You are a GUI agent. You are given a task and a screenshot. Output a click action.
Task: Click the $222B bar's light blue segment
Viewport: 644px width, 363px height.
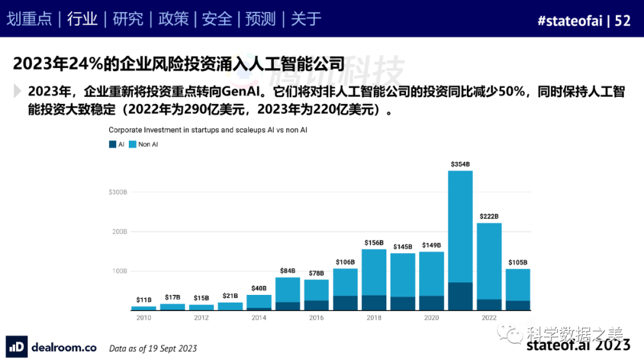click(x=489, y=260)
